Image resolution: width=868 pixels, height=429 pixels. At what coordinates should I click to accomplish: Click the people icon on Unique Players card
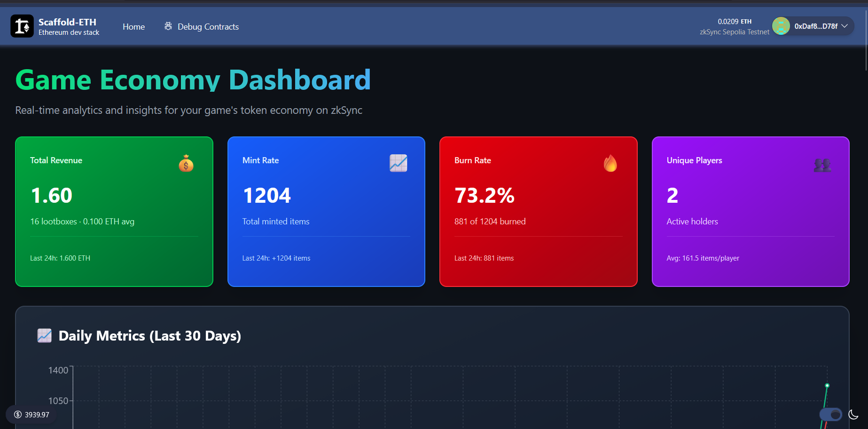click(822, 165)
